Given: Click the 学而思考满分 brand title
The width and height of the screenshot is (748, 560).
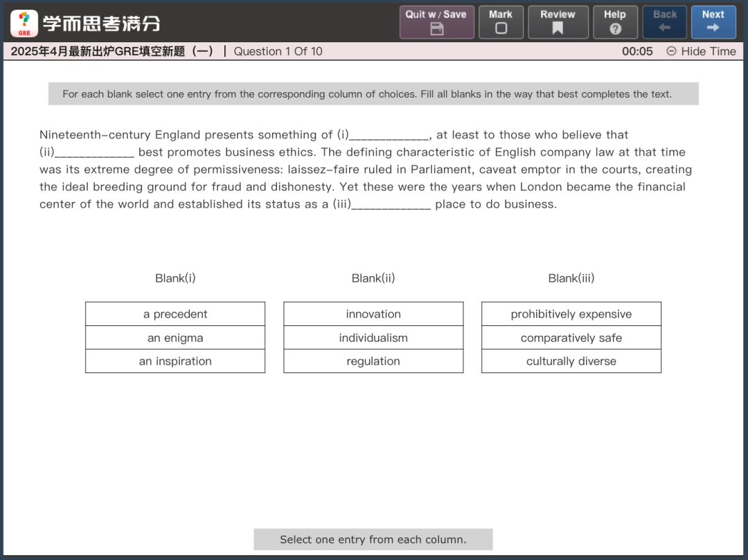Looking at the screenshot, I should point(101,24).
